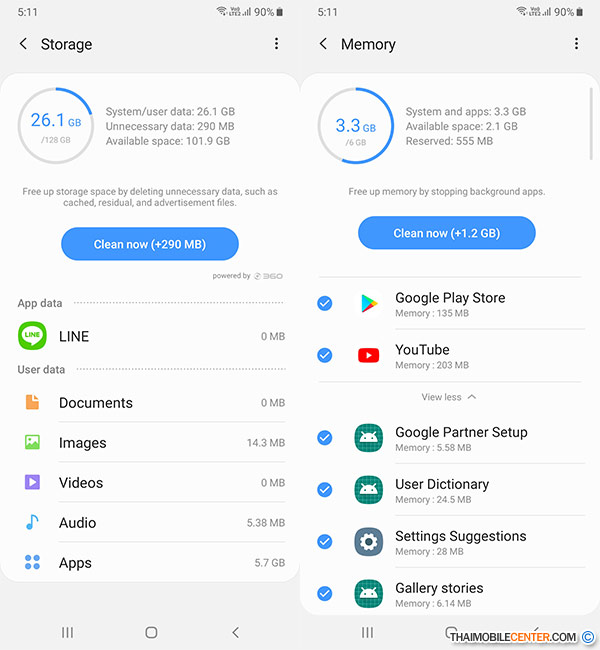Tap the YouTube app icon
The height and width of the screenshot is (650, 600).
pos(369,356)
